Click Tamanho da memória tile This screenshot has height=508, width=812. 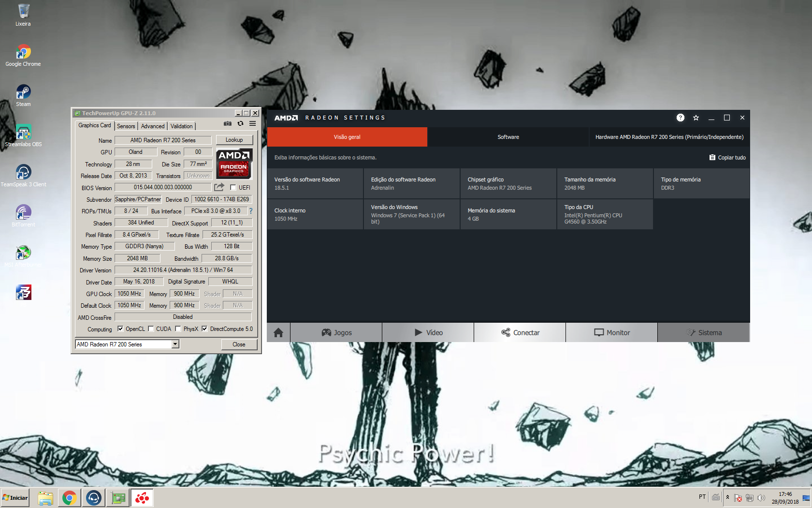[605, 183]
